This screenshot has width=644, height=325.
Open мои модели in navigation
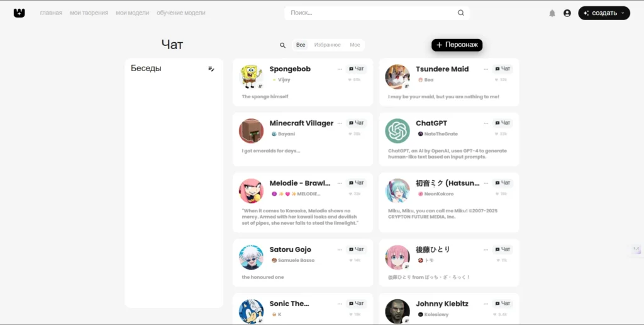(132, 13)
